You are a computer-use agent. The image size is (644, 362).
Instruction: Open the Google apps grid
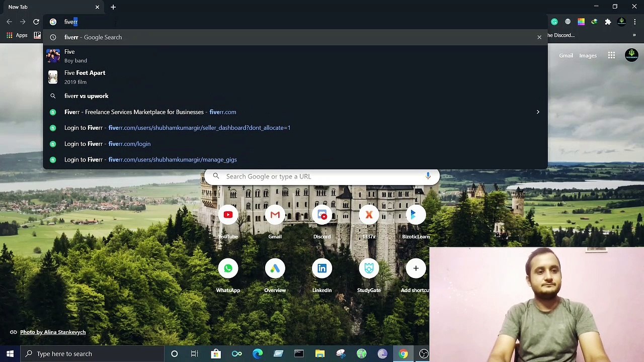[611, 55]
